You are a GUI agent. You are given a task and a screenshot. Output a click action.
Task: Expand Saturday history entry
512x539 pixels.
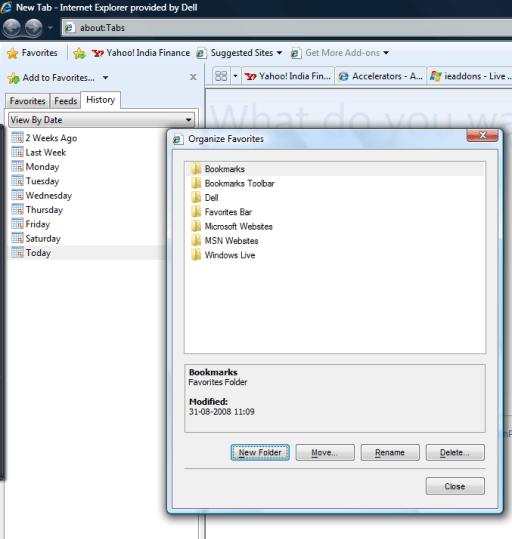click(x=36, y=239)
